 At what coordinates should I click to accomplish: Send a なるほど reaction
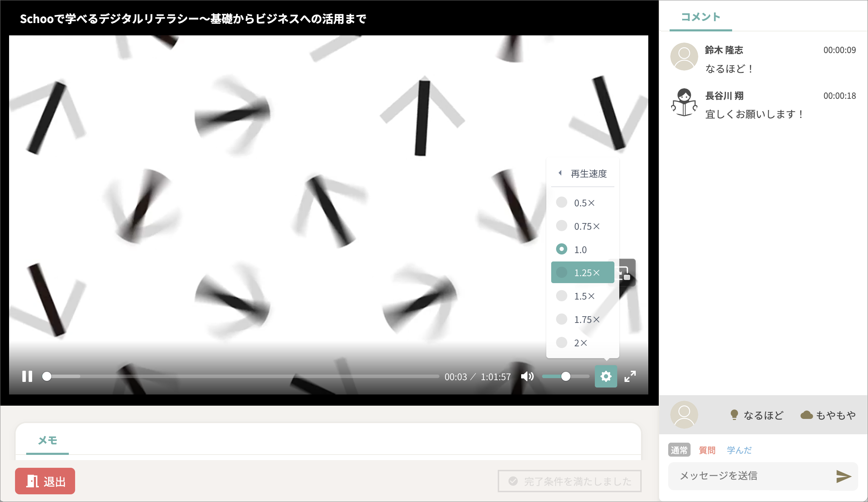point(757,415)
